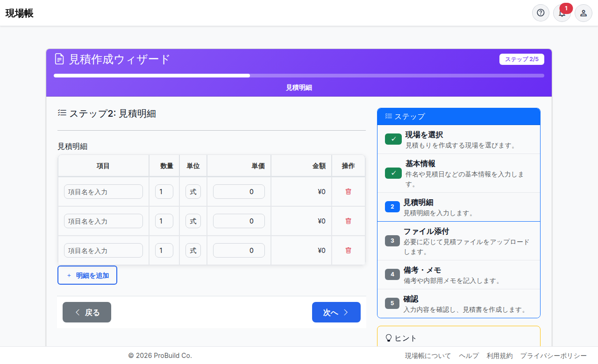Viewport: 598px width, 364px height.
Task: Click the document icon beside 見積作成ウィザード
Action: [59, 59]
